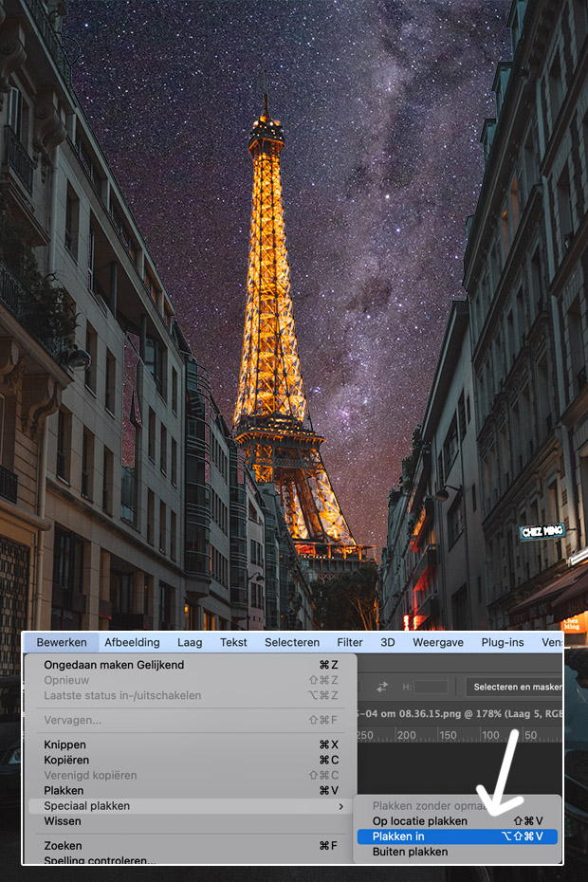The height and width of the screenshot is (882, 588).
Task: Open the Tekst menu
Action: tap(233, 642)
